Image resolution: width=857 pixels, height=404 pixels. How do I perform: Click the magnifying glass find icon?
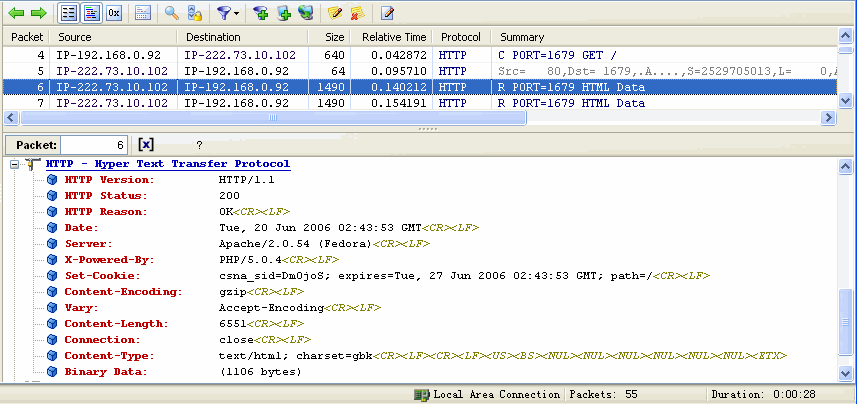click(172, 13)
